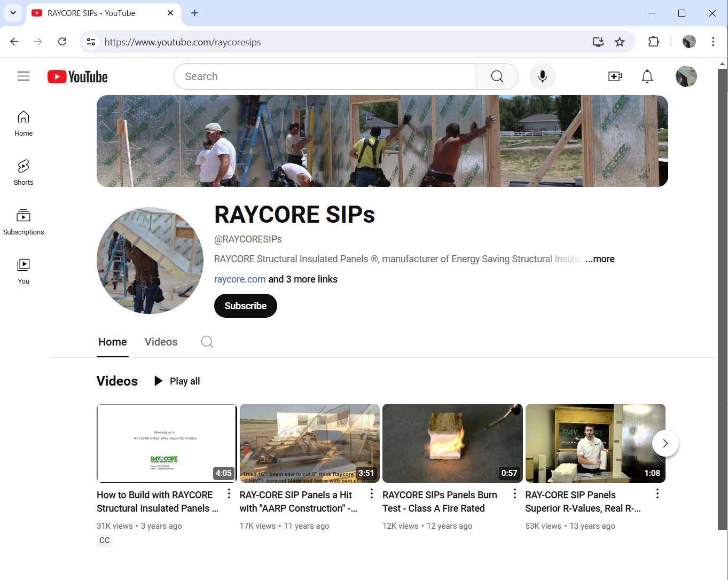
Task: Open raycore.com link
Action: [240, 279]
